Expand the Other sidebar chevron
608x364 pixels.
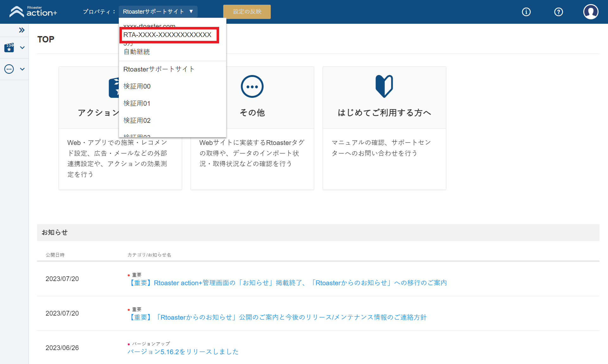pyautogui.click(x=22, y=69)
